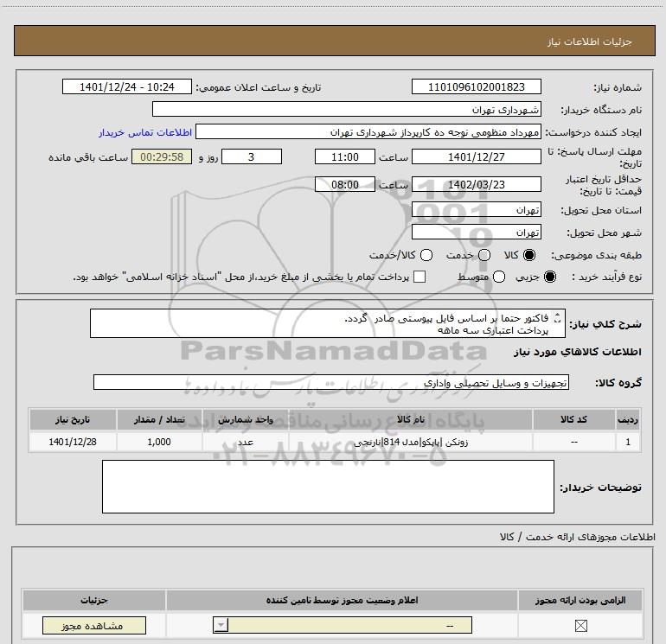
Task: Click الزامی بودن ارائه مجوز header
Action: pos(580,600)
